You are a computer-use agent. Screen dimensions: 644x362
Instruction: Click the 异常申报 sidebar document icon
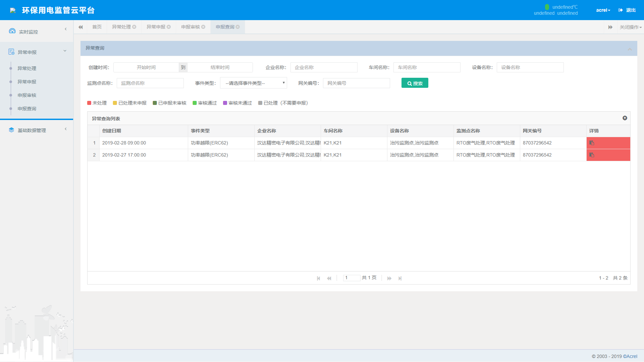click(11, 52)
